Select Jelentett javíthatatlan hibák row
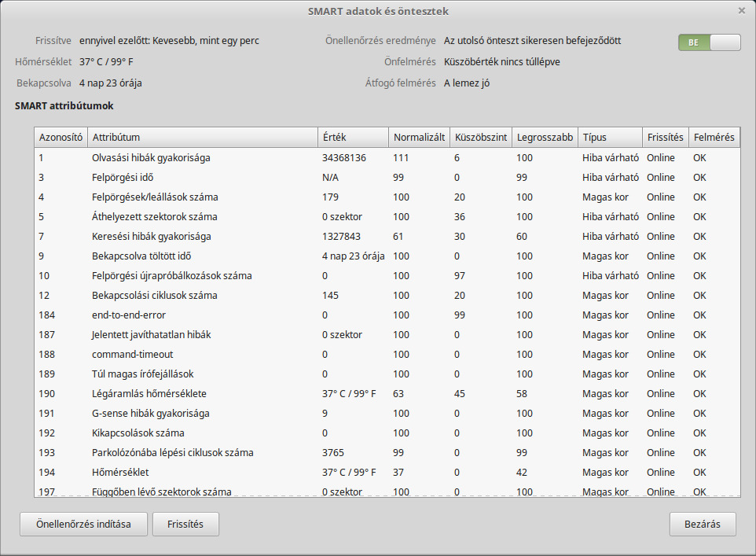756x556 pixels. (387, 335)
